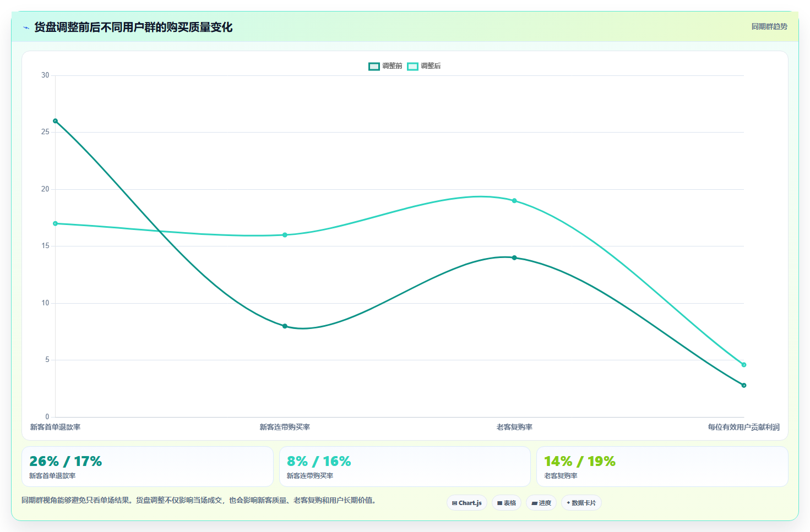Image resolution: width=810 pixels, height=532 pixels.
Task: Click 调整前 data point at 老客复购率 (14)
Action: point(514,257)
